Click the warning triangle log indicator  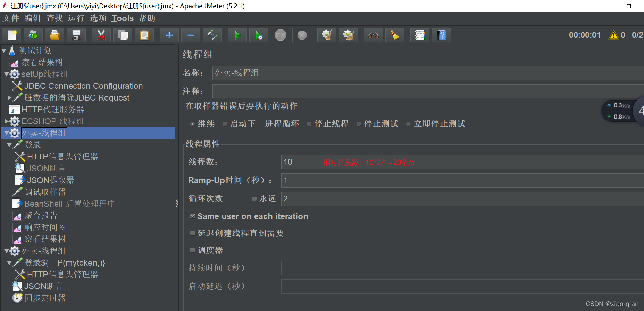613,35
